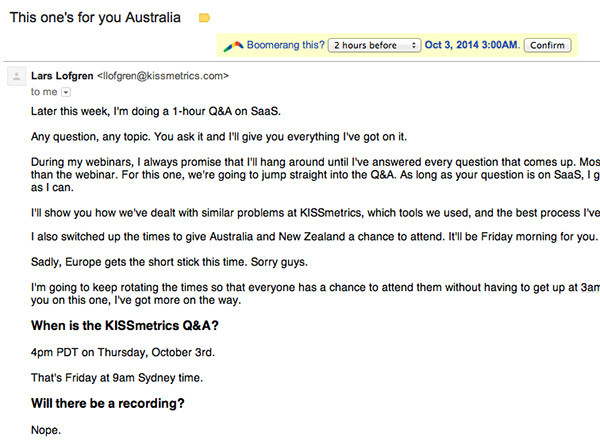Click the 'Oct 3, 2014 3:00AM' date link
This screenshot has width=600, height=445.
[x=472, y=45]
